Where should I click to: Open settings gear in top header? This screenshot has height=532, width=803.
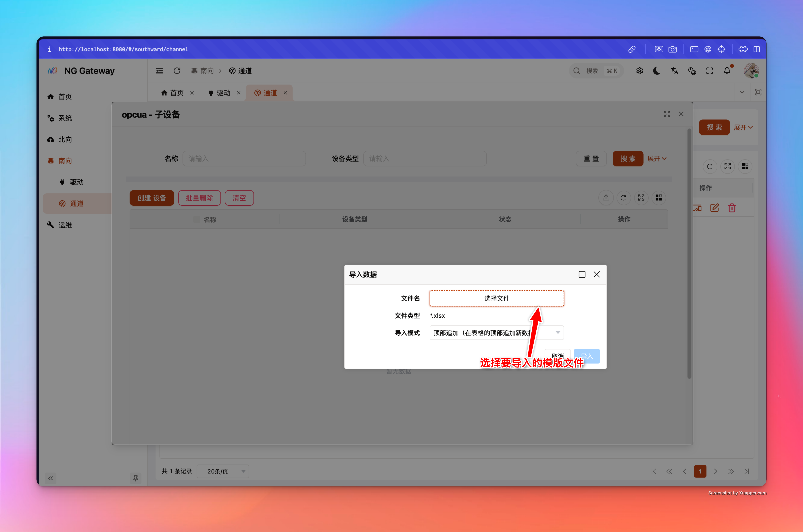639,71
